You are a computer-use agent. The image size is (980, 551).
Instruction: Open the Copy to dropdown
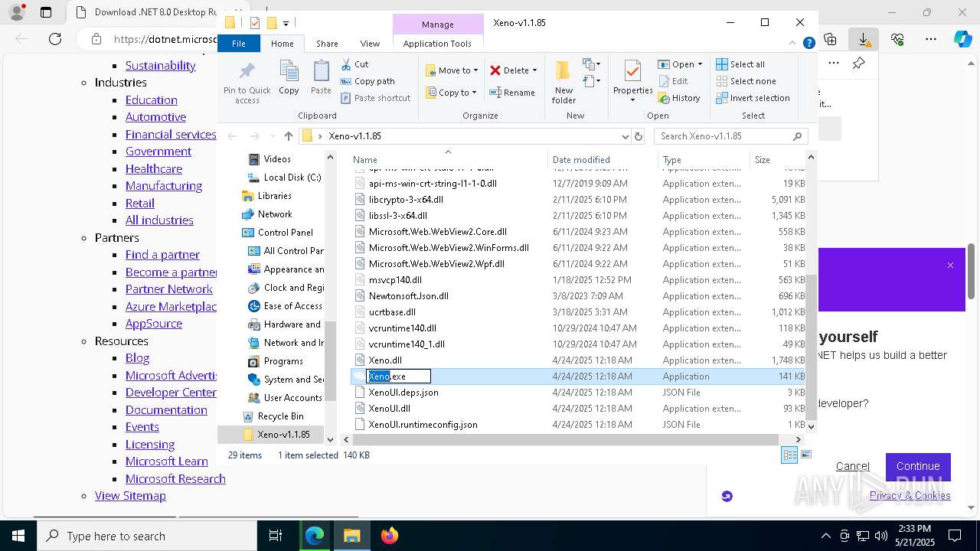click(x=452, y=93)
